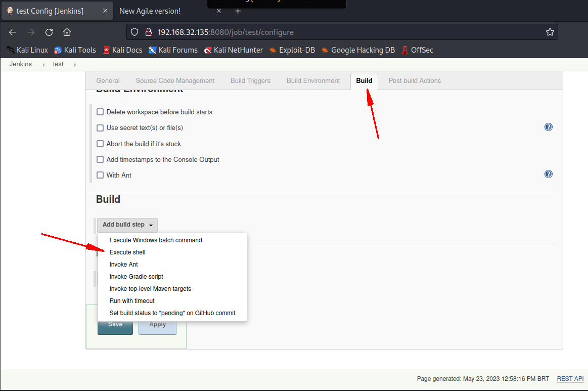Toggle the With Ant checkbox
The image size is (588, 391).
click(x=100, y=175)
